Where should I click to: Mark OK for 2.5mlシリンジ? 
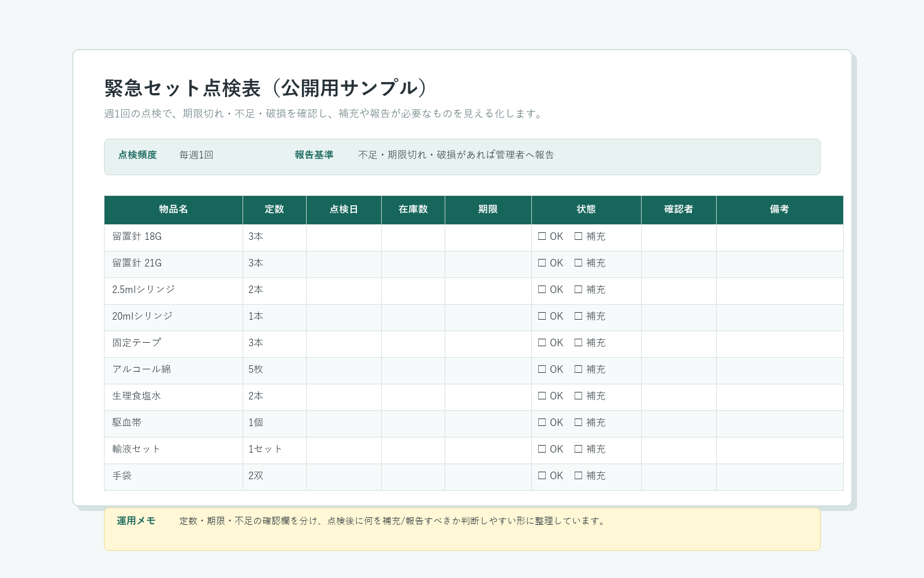[x=542, y=290]
